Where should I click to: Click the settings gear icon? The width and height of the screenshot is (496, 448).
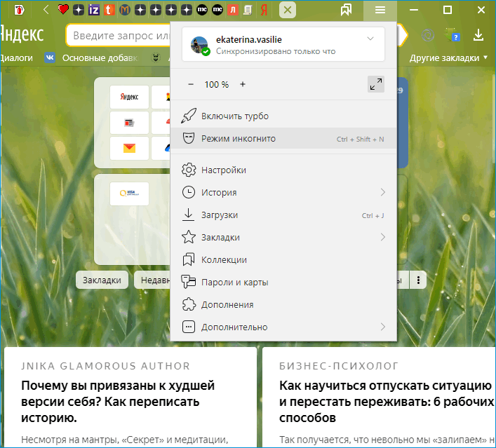[189, 170]
